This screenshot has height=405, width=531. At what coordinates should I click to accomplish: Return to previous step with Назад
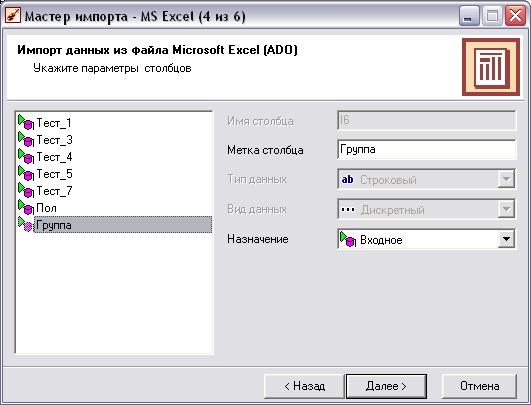304,386
